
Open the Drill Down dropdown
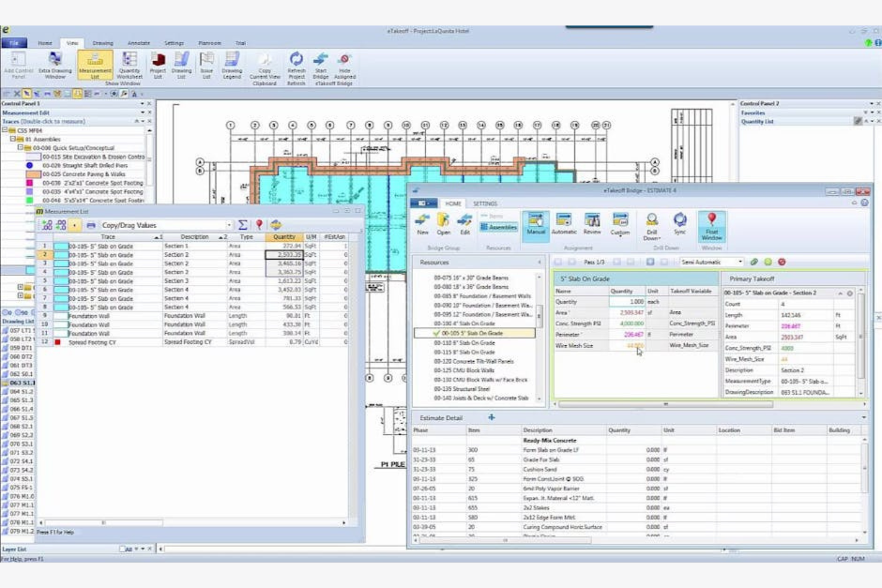coord(652,226)
